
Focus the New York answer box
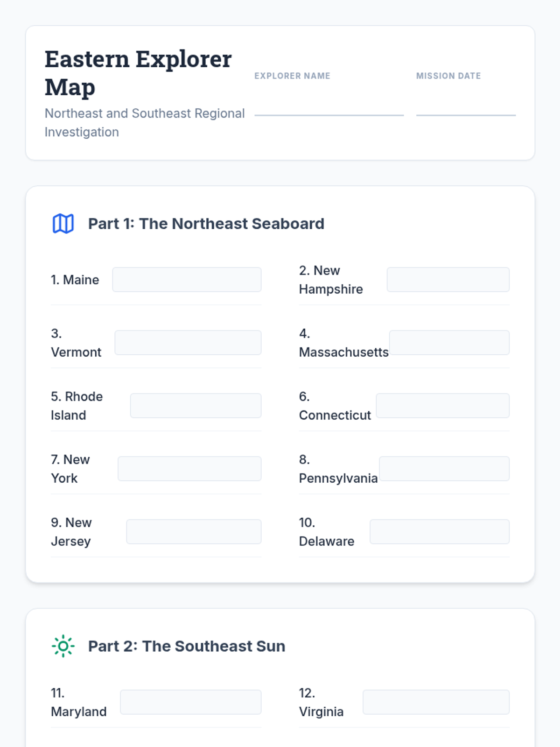pyautogui.click(x=189, y=469)
